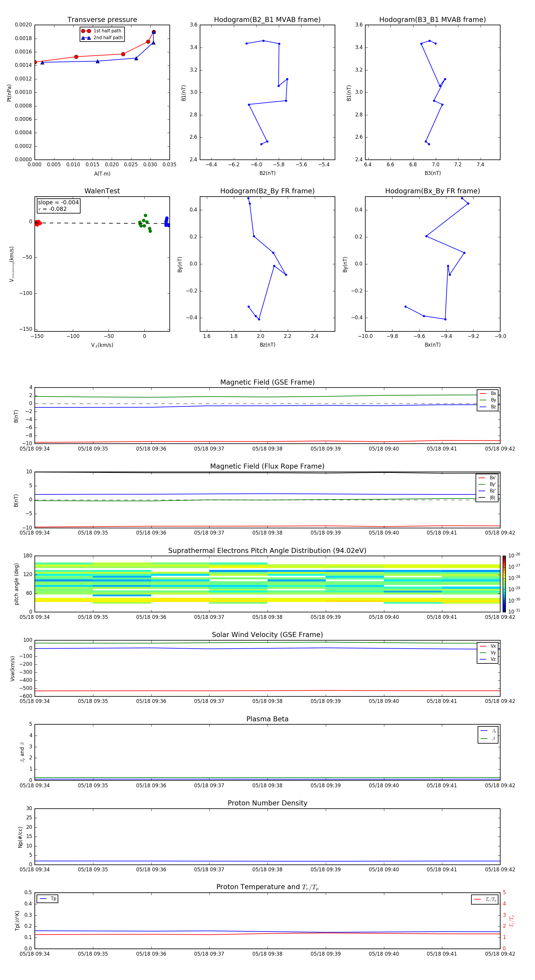This screenshot has width=535, height=980.
Task: Click the Vz legend entry in velocity panel
Action: coord(488,659)
